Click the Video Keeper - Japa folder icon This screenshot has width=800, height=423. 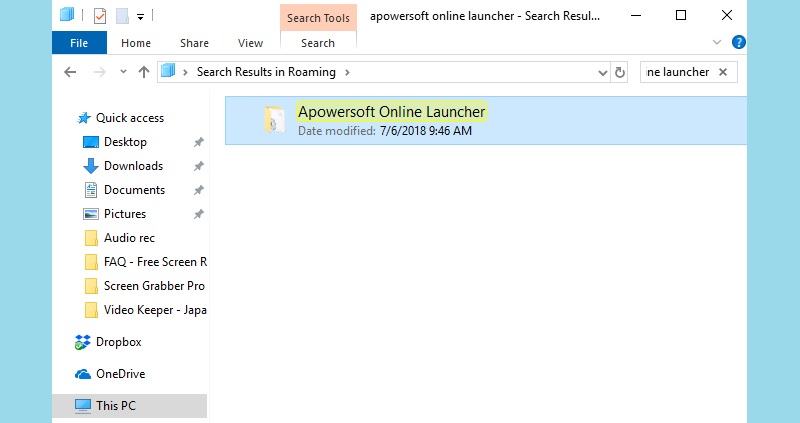[x=91, y=310]
